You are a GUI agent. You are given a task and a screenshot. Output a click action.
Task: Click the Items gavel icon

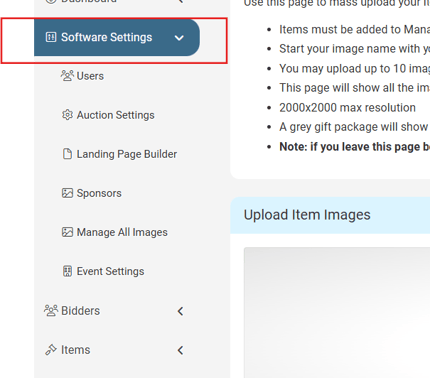(x=51, y=350)
